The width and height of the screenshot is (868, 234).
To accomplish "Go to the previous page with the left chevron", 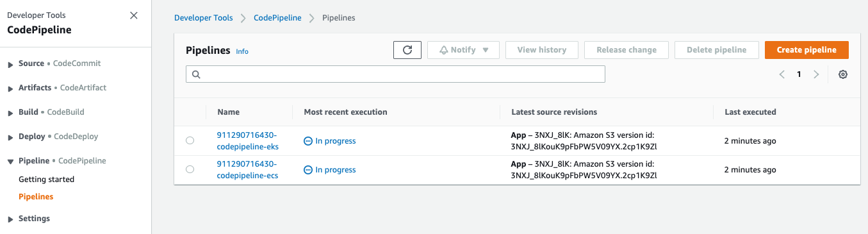I will pos(782,74).
